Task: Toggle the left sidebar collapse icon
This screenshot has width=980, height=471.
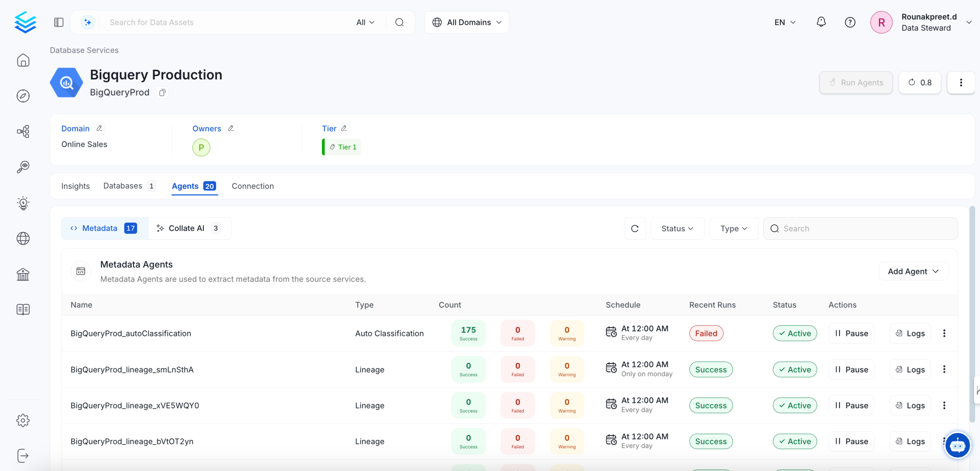Action: point(59,22)
